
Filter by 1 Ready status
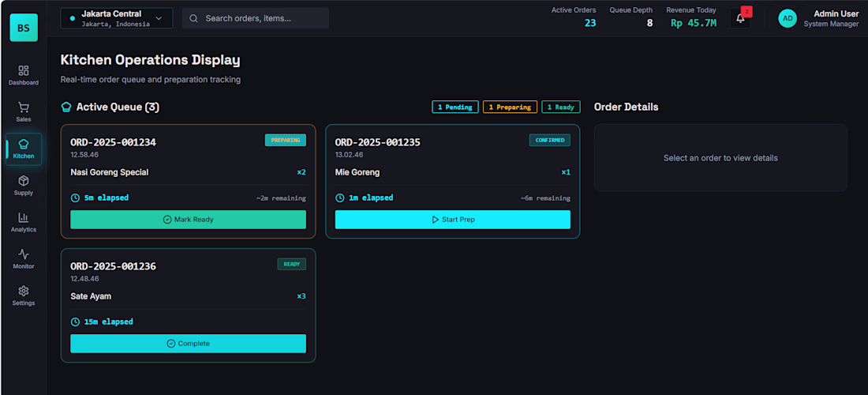click(x=561, y=107)
